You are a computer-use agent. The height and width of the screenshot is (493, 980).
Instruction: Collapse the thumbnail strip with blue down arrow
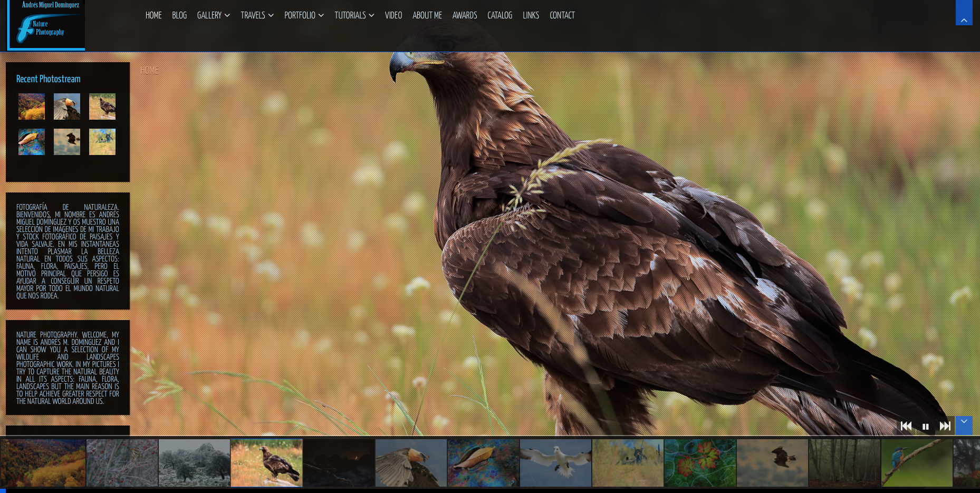tap(964, 425)
